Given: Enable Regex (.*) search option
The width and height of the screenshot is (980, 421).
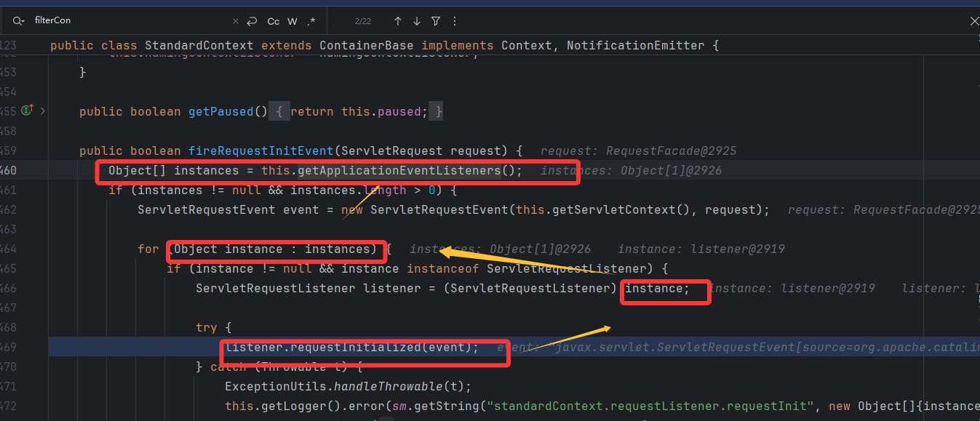Looking at the screenshot, I should [311, 21].
